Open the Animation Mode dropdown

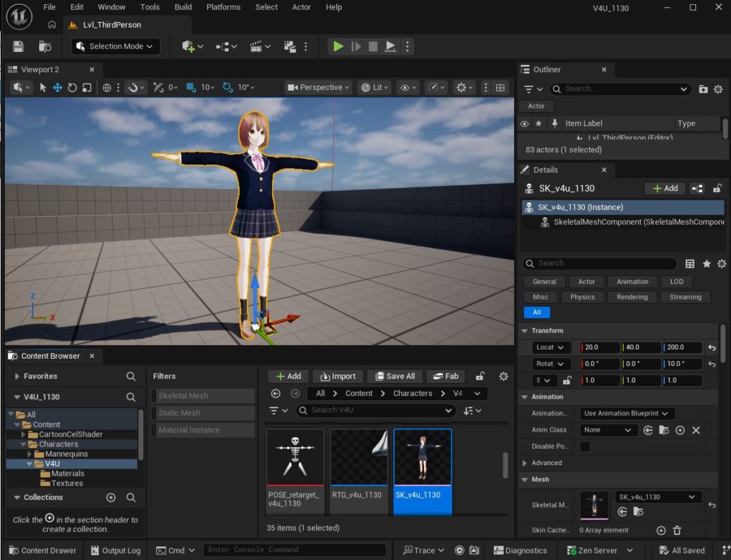tap(627, 413)
